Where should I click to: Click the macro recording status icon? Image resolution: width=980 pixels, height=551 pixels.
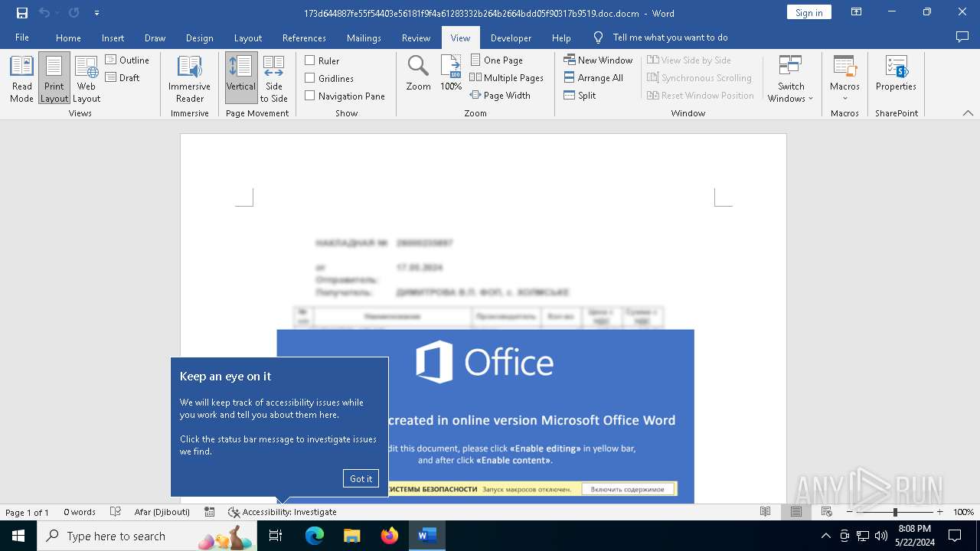[209, 512]
